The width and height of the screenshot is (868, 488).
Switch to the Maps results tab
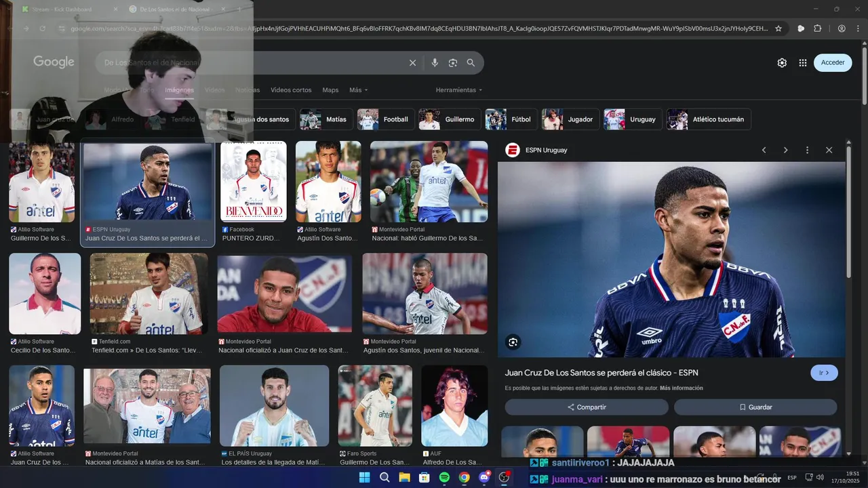point(330,90)
